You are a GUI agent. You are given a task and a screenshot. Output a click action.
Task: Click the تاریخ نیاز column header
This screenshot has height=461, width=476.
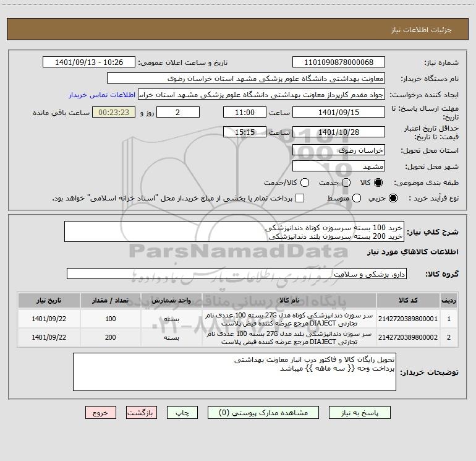click(49, 300)
